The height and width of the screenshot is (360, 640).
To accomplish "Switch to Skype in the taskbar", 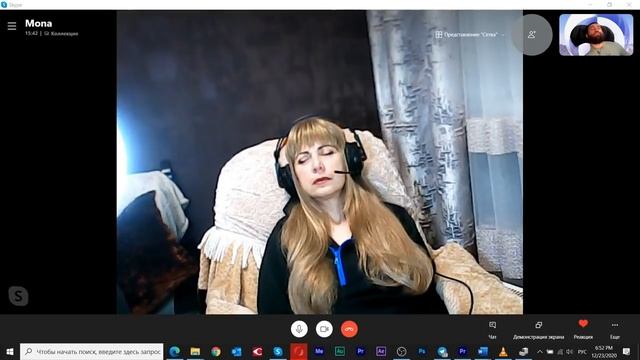I will tap(278, 351).
